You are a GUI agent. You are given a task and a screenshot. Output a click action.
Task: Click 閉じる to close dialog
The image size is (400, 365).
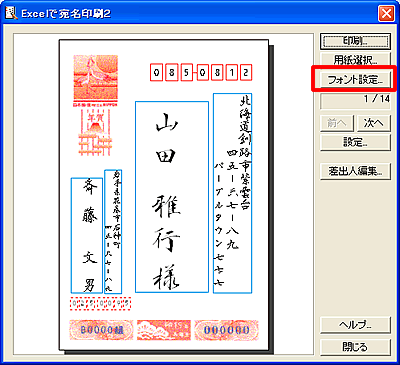click(355, 347)
